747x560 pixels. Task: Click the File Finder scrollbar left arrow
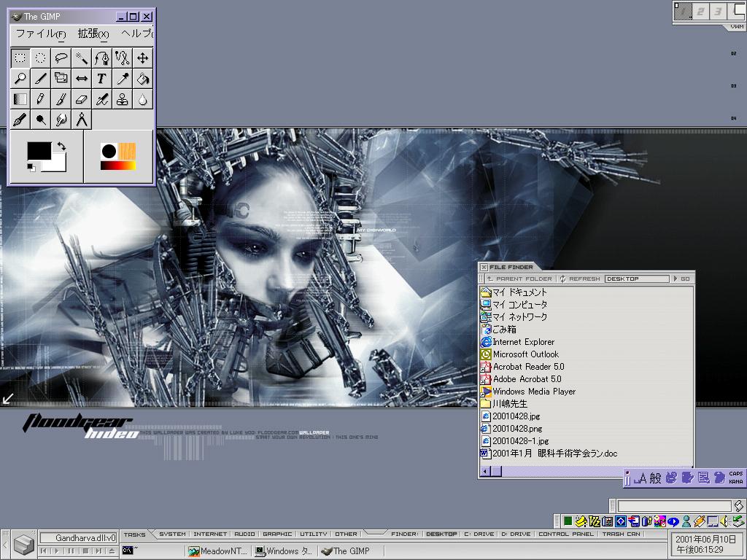pos(485,472)
